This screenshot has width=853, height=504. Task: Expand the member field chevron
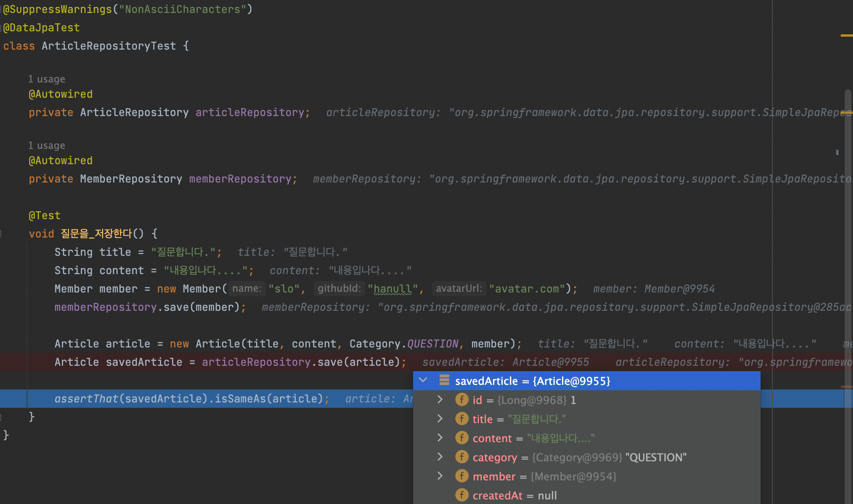440,476
